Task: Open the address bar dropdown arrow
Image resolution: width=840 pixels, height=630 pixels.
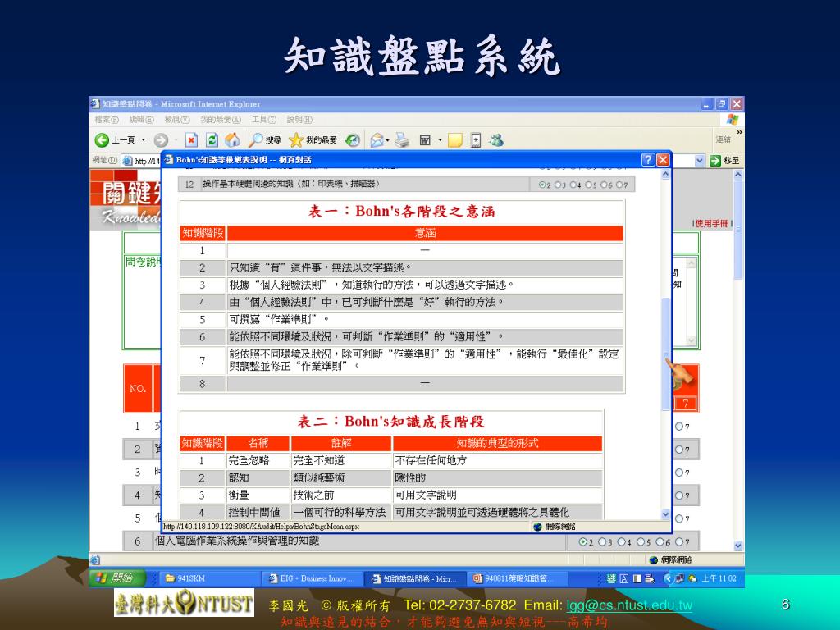Action: click(x=699, y=160)
